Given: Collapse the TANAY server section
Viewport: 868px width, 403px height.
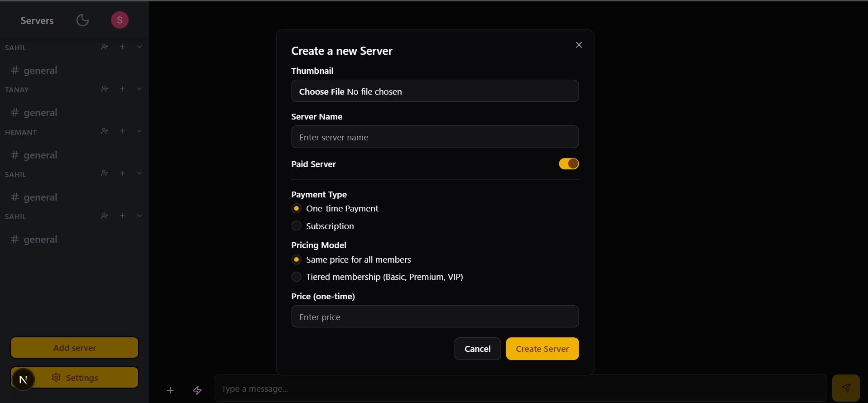Looking at the screenshot, I should tap(139, 89).
